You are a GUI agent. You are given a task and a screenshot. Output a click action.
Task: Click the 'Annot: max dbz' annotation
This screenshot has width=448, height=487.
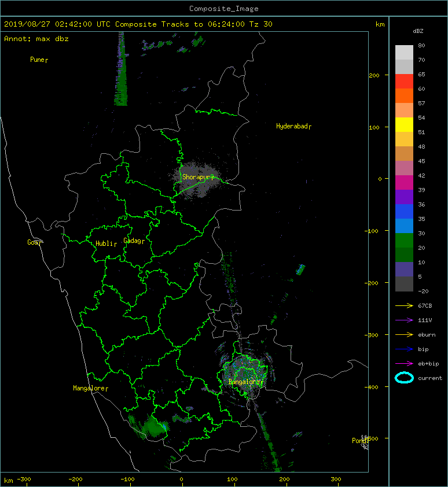36,39
